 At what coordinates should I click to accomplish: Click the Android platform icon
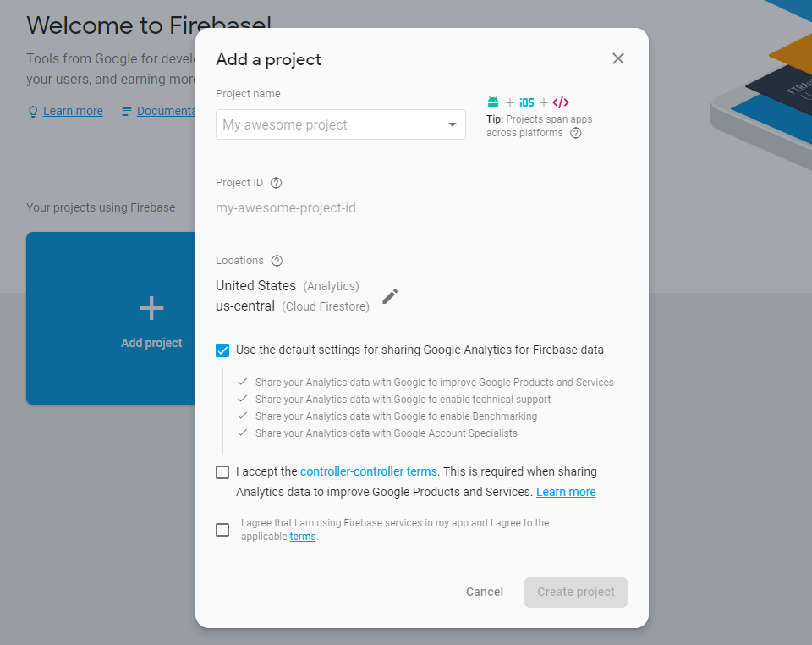[493, 102]
